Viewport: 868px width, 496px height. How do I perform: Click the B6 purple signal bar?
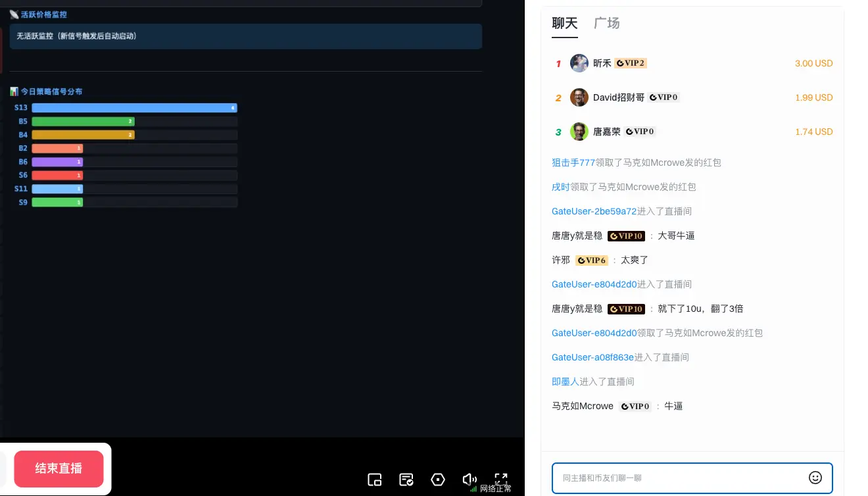(x=57, y=162)
